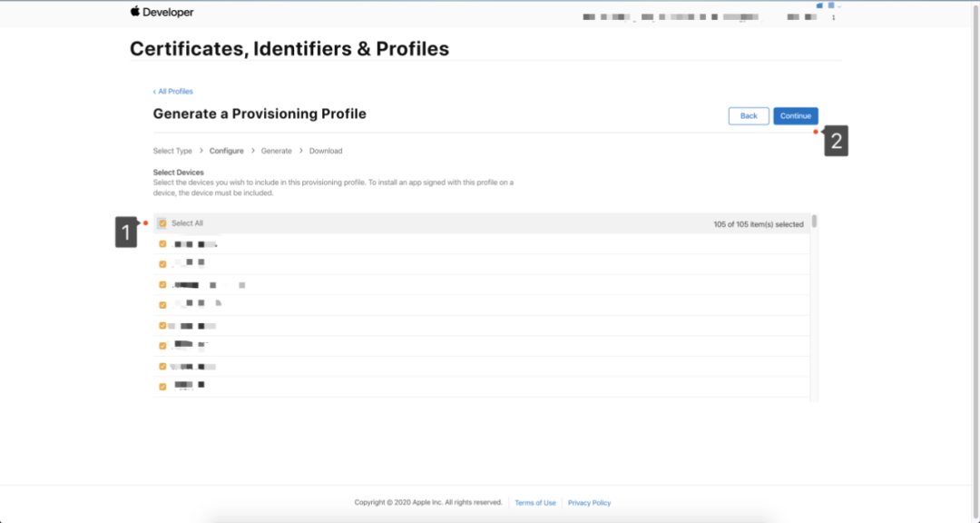The height and width of the screenshot is (523, 980).
Task: Open the Terms of Use link
Action: (x=535, y=503)
